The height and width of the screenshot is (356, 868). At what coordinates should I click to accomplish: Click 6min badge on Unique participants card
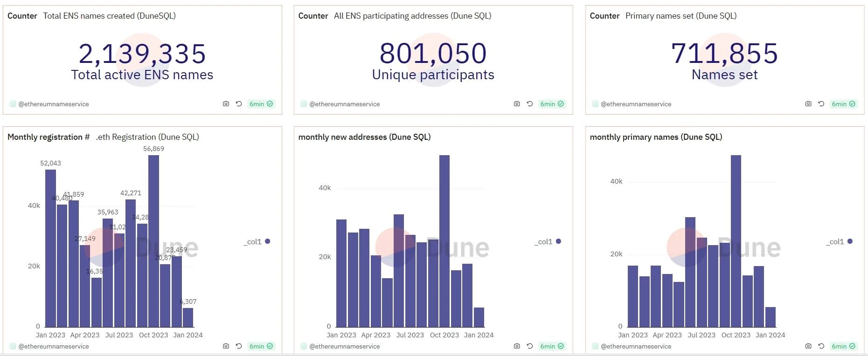pos(552,104)
